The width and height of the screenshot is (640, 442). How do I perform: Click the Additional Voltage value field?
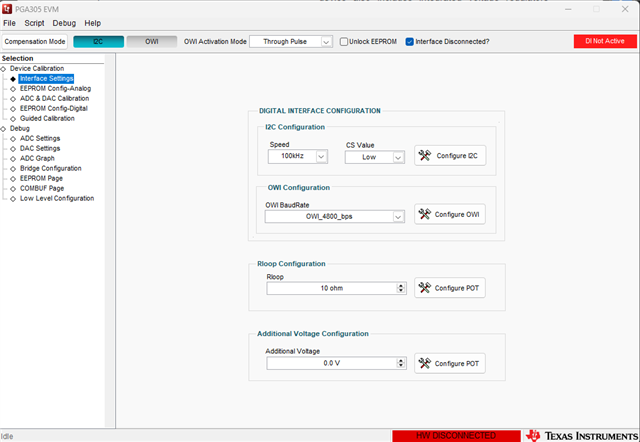point(331,363)
